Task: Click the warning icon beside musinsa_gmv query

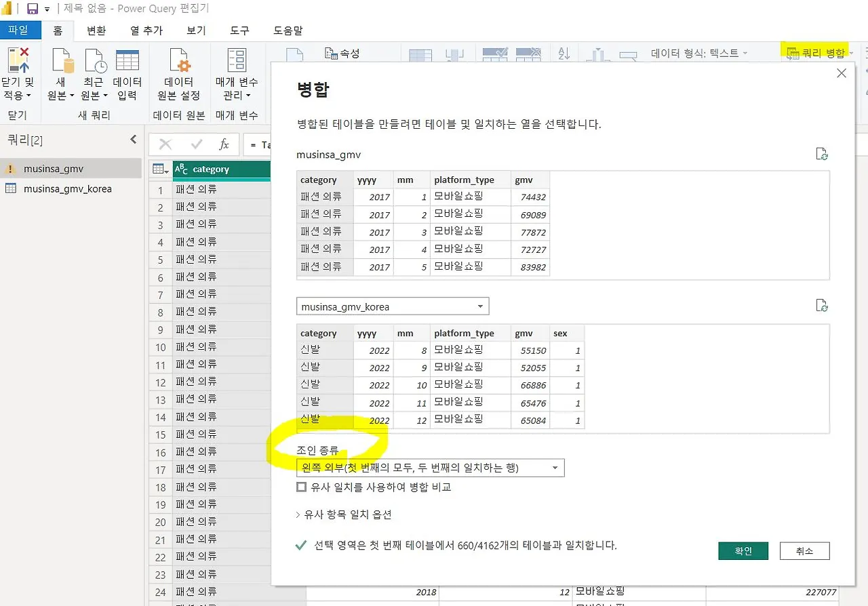Action: click(x=11, y=169)
